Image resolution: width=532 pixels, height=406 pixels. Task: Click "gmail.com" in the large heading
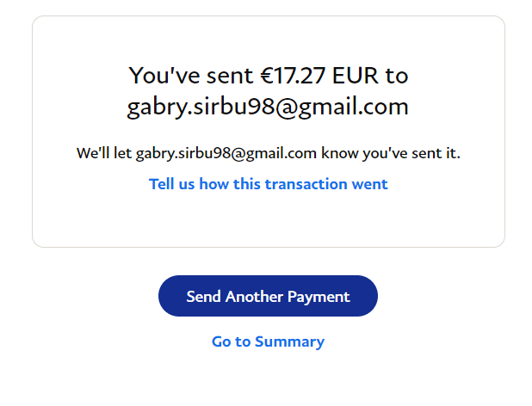coord(357,108)
